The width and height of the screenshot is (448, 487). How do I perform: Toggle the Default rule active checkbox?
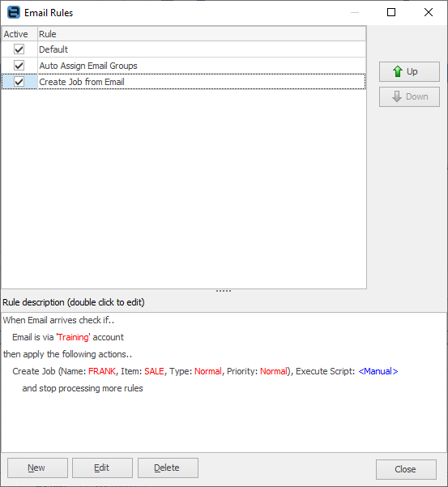[x=19, y=49]
